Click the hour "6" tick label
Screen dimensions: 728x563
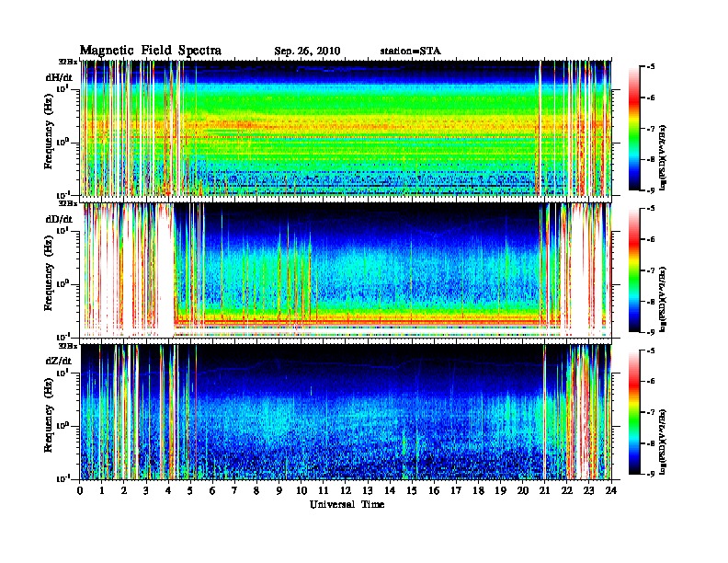click(x=212, y=490)
